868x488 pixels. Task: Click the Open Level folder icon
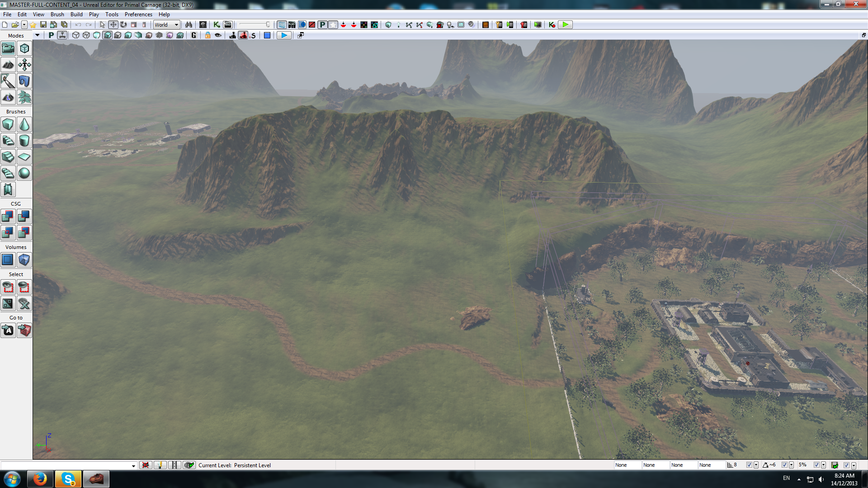15,25
